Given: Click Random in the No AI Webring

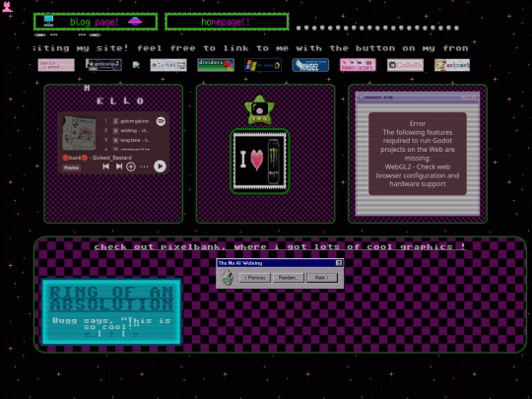Looking at the screenshot, I should (x=289, y=278).
